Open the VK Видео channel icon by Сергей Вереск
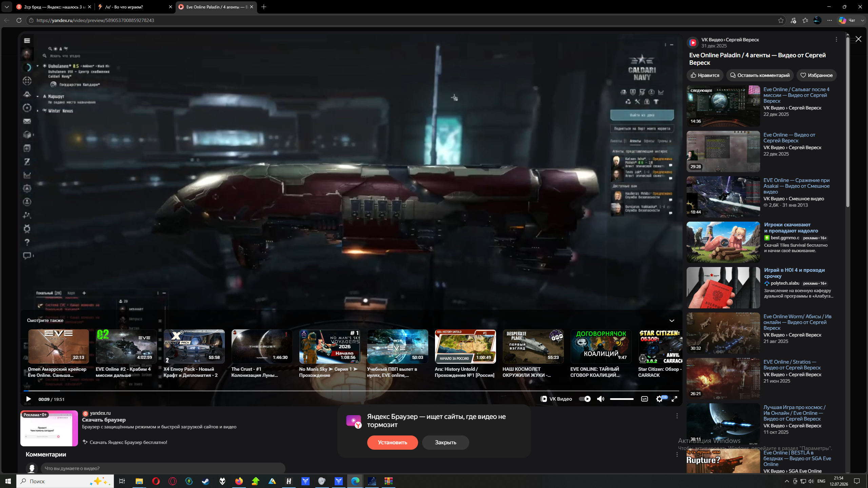Image resolution: width=868 pixels, height=488 pixels. 693,43
